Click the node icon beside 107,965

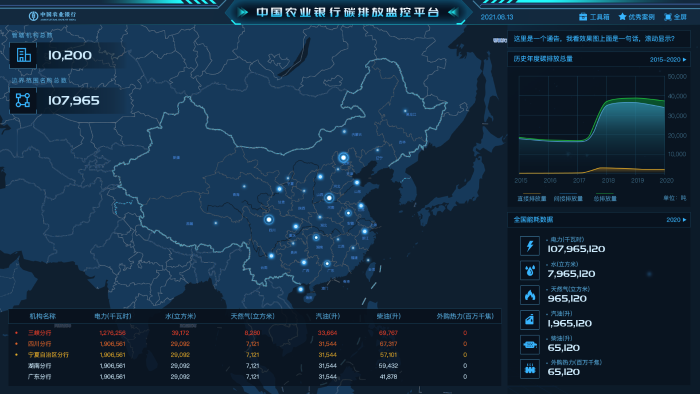click(x=23, y=100)
